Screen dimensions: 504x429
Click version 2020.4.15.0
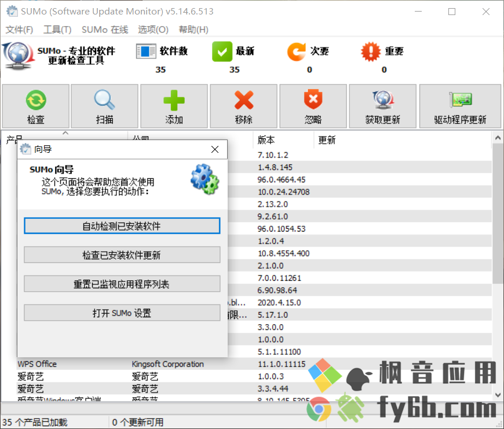click(x=279, y=302)
